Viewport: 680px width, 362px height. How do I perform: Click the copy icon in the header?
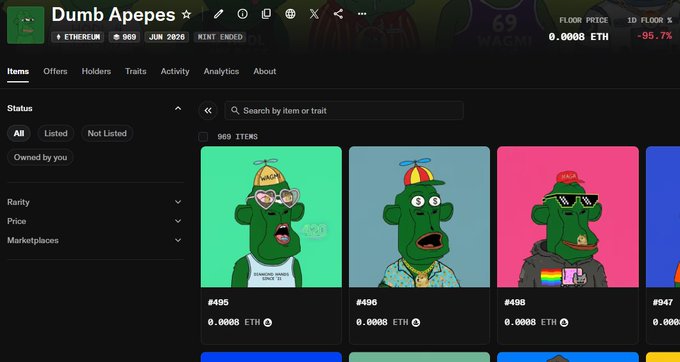[266, 14]
